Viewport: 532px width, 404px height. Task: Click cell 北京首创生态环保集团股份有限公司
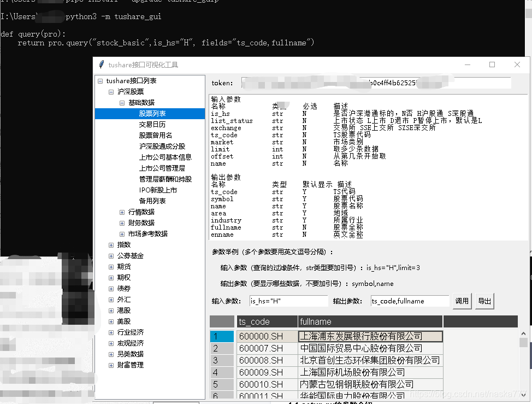(370, 360)
